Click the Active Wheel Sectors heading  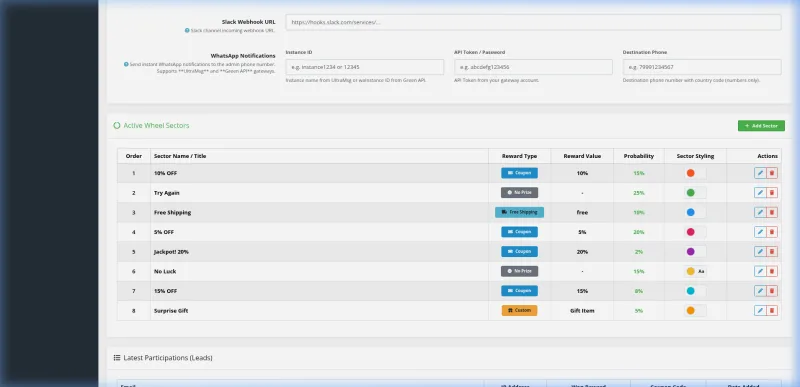pos(156,125)
